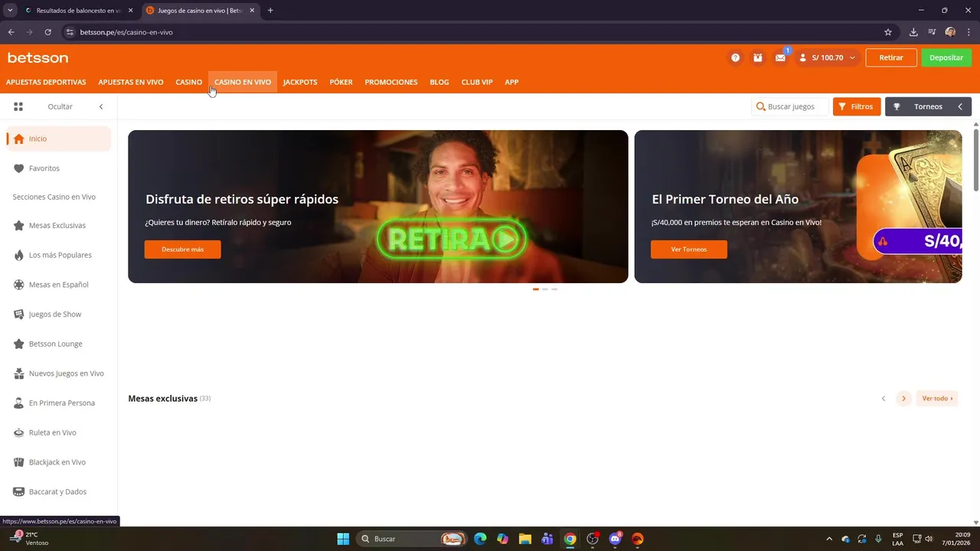Select the first carousel indicator dot
980x551 pixels.
point(536,289)
